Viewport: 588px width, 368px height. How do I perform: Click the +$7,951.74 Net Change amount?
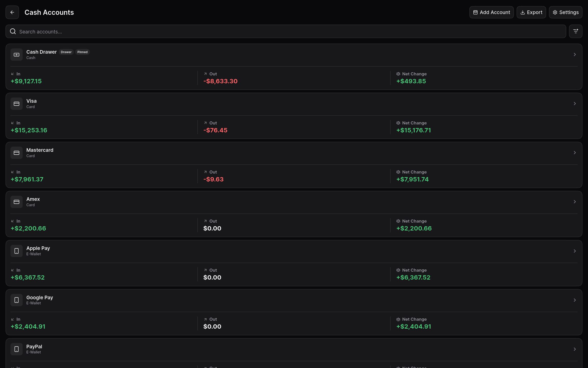tap(412, 179)
